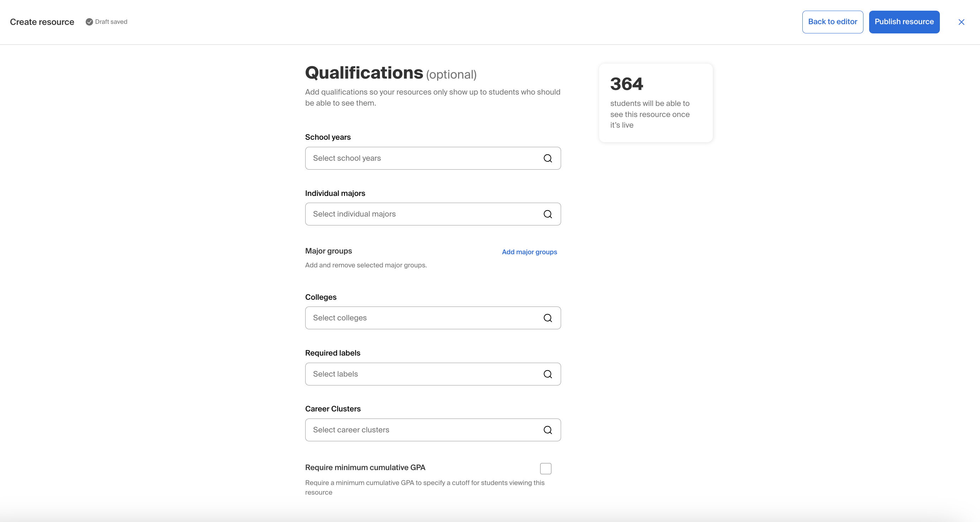980x522 pixels.
Task: Click the magnifier icon in Individual majors field
Action: pyautogui.click(x=548, y=214)
